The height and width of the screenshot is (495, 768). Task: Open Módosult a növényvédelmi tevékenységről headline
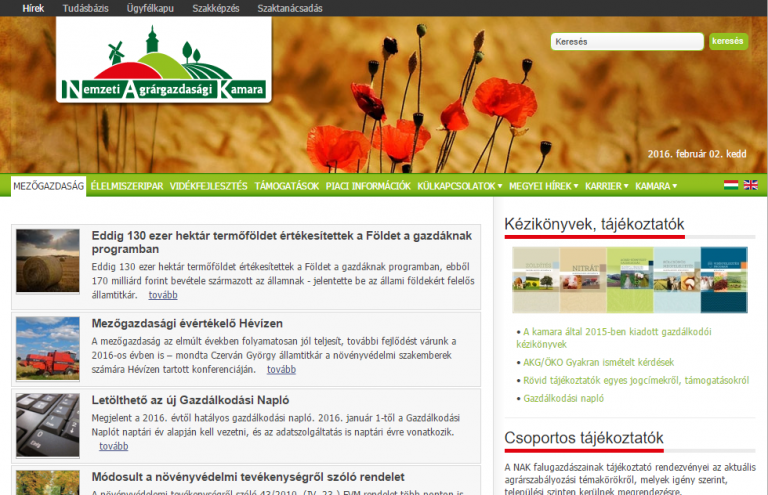tap(248, 477)
